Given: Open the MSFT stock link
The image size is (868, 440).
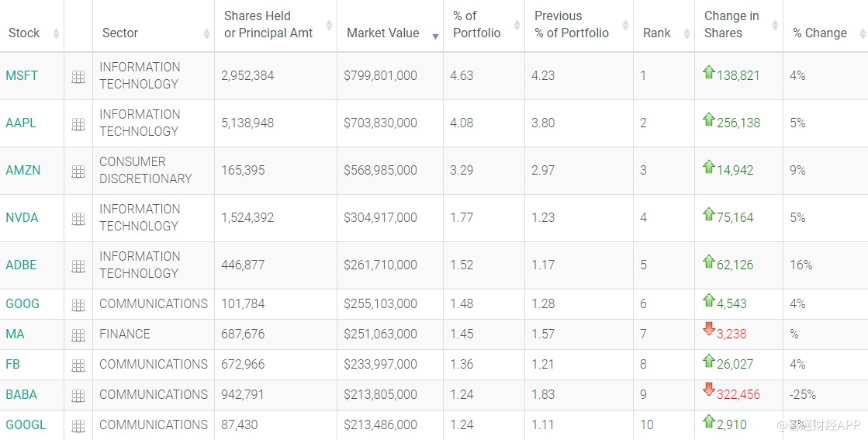Looking at the screenshot, I should pyautogui.click(x=22, y=76).
